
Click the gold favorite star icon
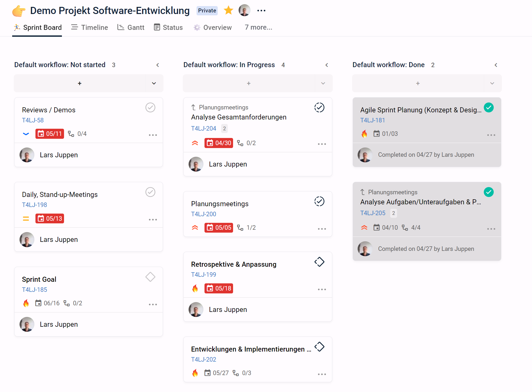click(x=228, y=11)
